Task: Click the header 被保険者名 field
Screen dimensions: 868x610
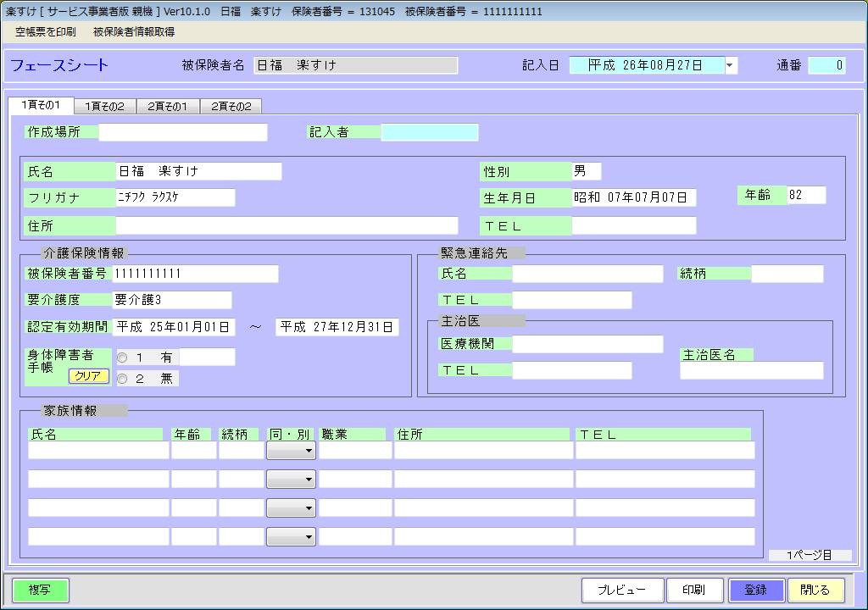Action: [x=356, y=65]
